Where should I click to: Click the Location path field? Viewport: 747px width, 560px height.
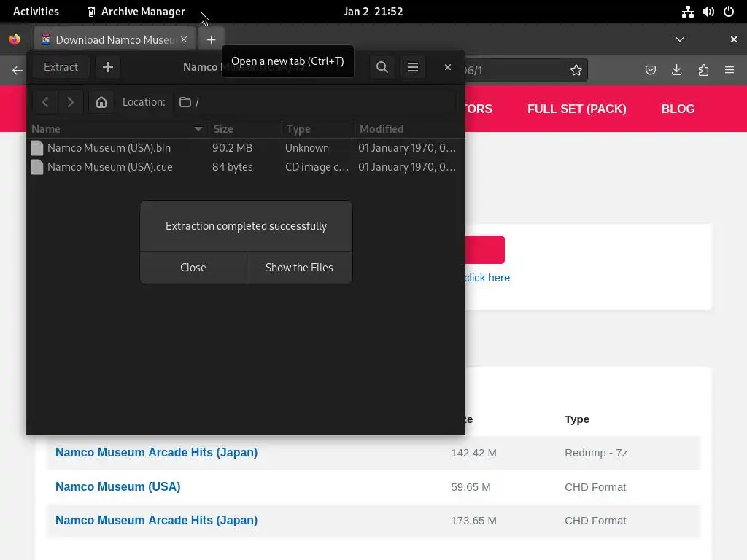tap(314, 102)
